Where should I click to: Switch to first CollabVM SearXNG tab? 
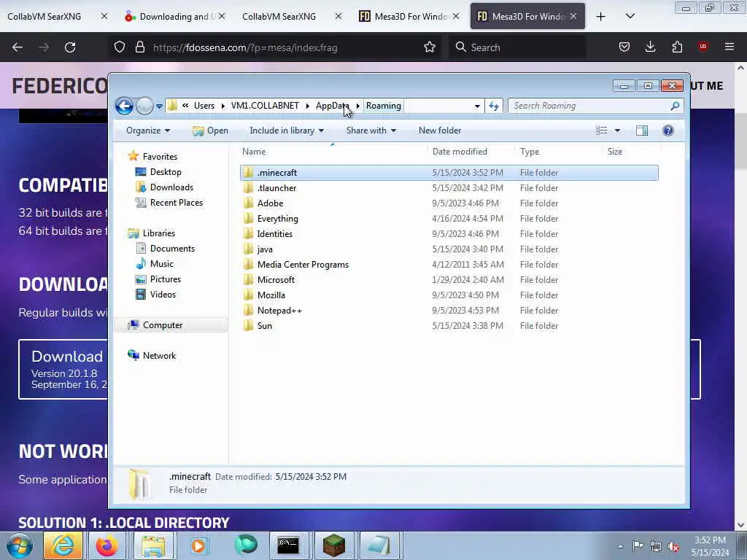click(57, 16)
